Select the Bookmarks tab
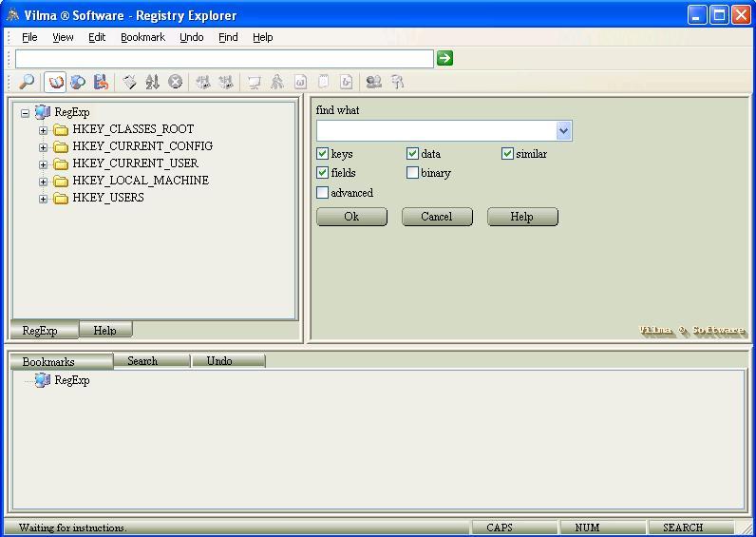The image size is (756, 537). [x=61, y=361]
